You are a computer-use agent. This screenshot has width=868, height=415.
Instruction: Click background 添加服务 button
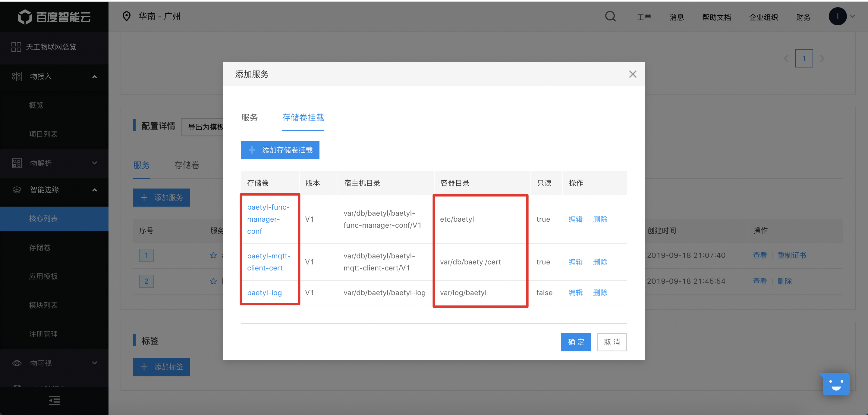[162, 198]
